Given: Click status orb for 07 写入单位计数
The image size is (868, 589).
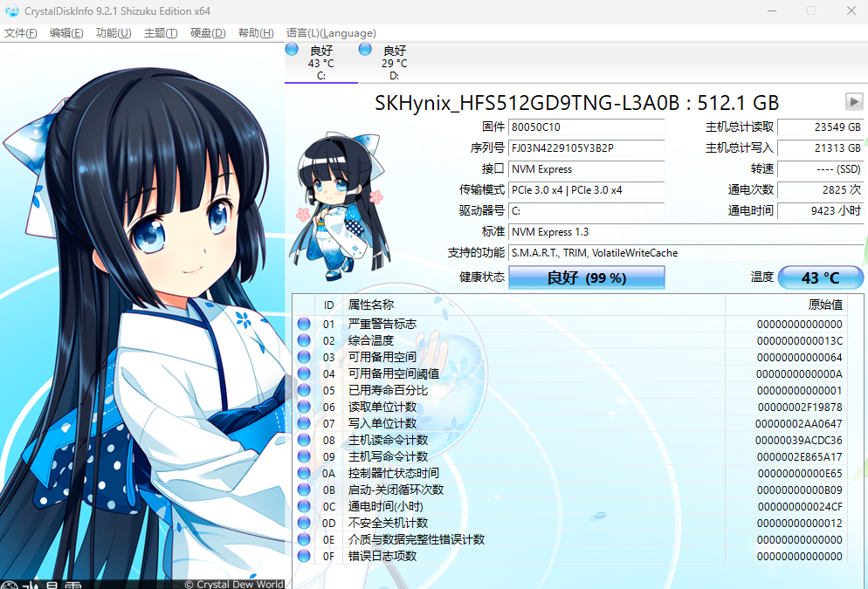Looking at the screenshot, I should pyautogui.click(x=304, y=423).
